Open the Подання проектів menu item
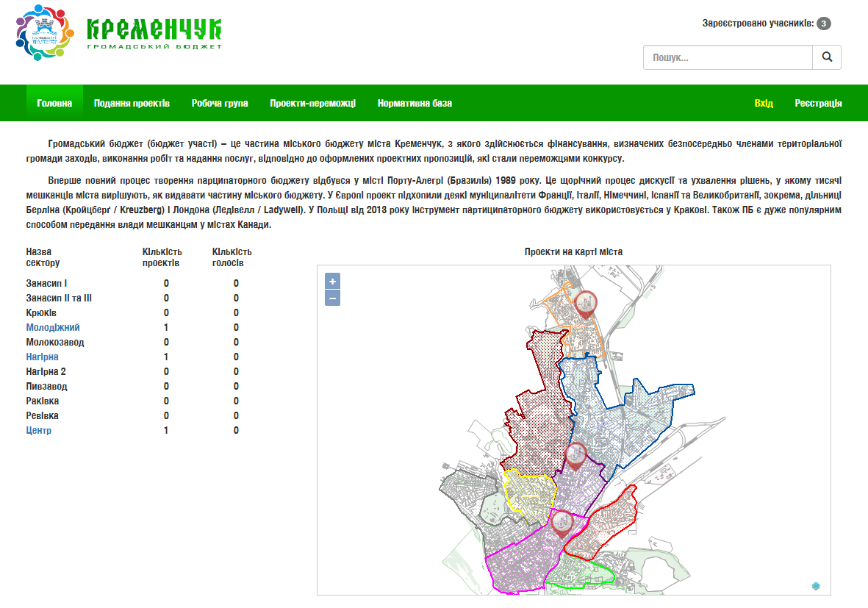This screenshot has width=868, height=608. 132,104
